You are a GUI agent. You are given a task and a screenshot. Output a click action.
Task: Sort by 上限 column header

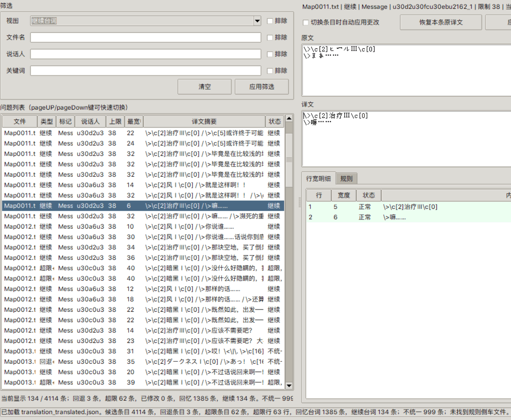tap(115, 121)
